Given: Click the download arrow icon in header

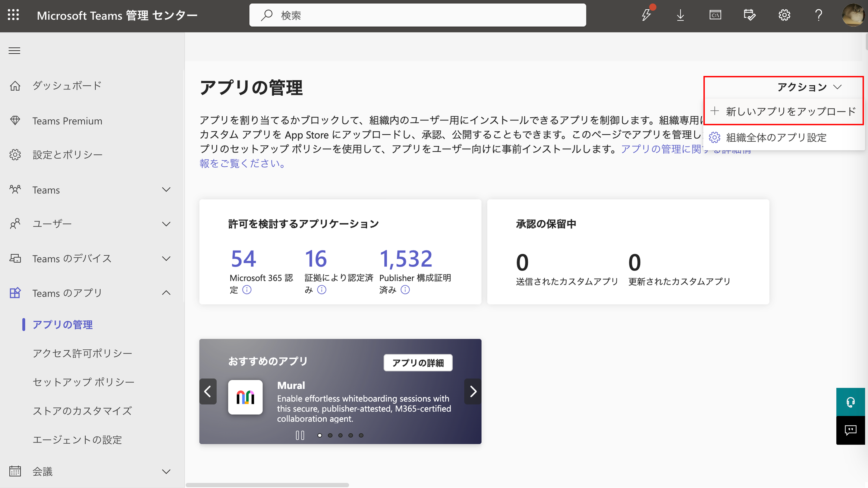Looking at the screenshot, I should click(680, 15).
